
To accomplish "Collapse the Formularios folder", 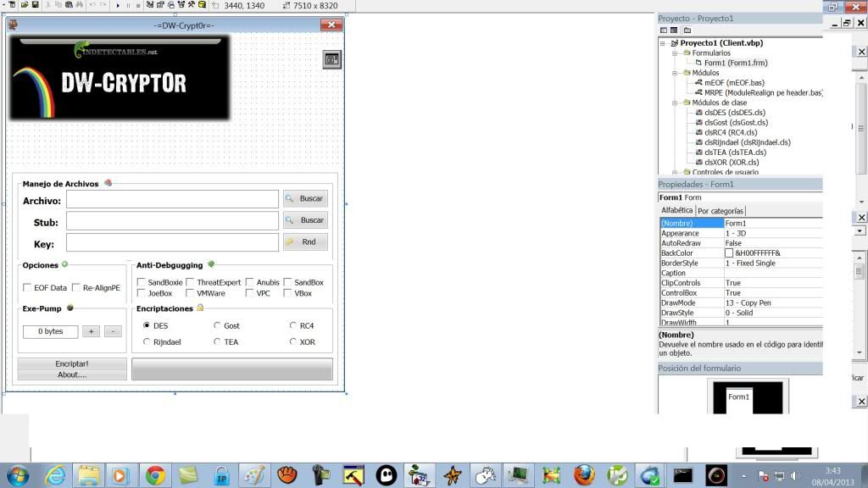I will [675, 53].
